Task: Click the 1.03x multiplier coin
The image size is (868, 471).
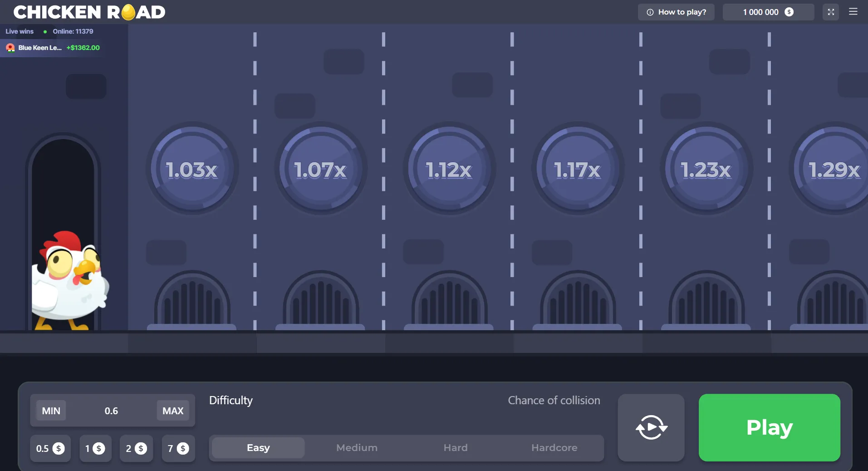Action: 192,169
